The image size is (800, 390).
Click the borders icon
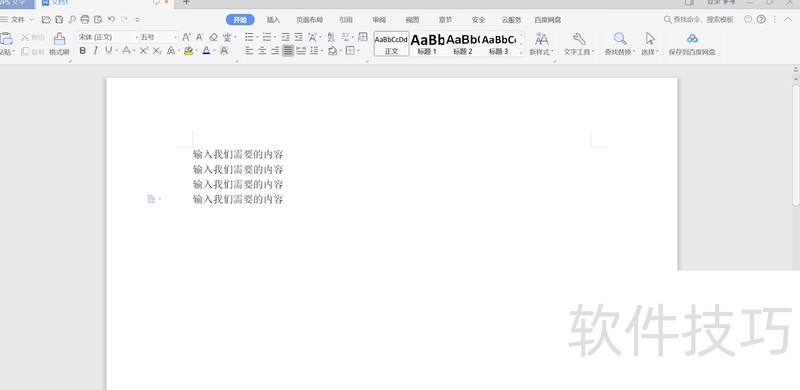coord(350,51)
